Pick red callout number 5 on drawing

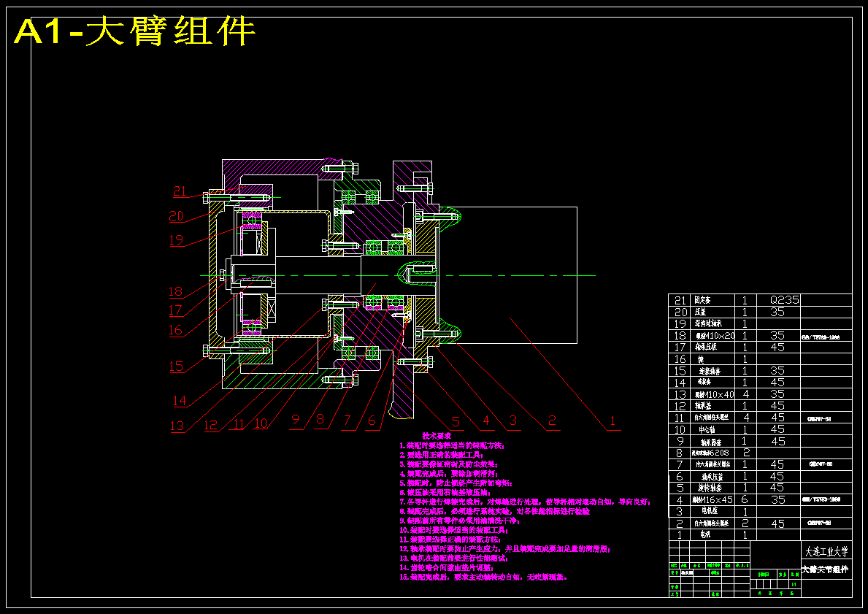tap(456, 422)
